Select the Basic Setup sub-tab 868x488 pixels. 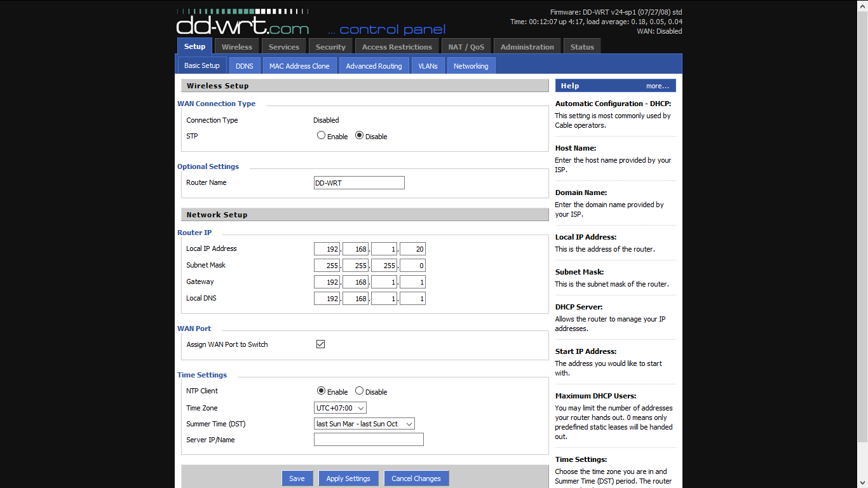[x=202, y=65]
